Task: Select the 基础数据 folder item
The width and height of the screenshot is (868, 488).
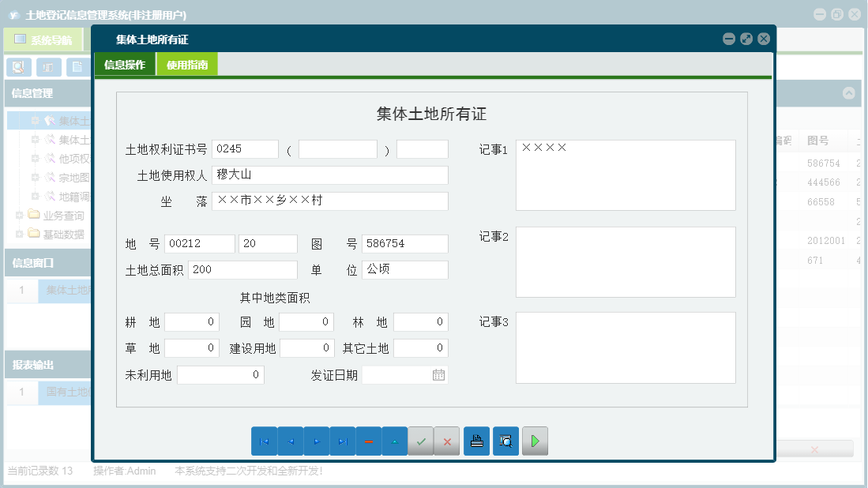Action: [63, 234]
